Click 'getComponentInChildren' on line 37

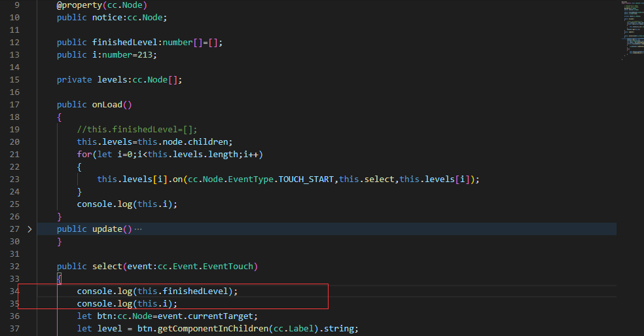pyautogui.click(x=213, y=329)
